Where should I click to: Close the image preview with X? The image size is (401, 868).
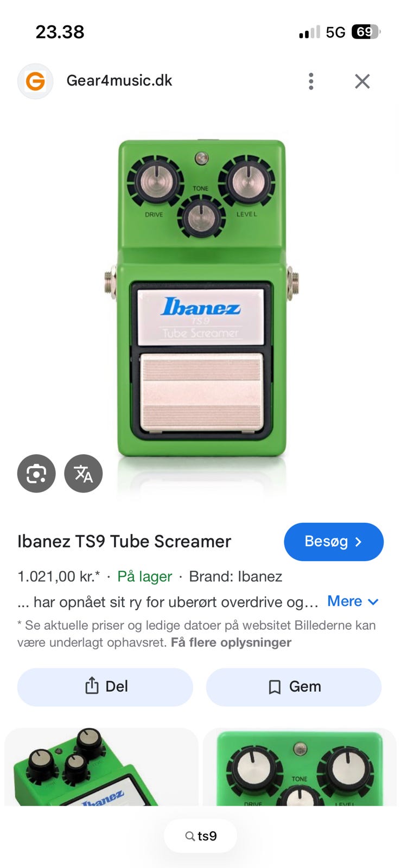[x=362, y=81]
